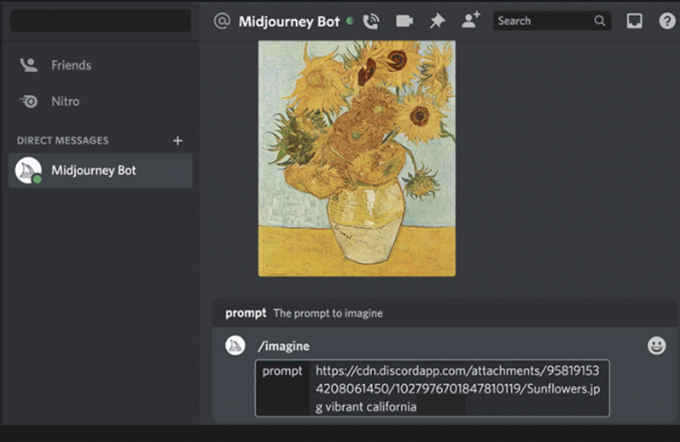The height and width of the screenshot is (442, 680).
Task: Open the help icon
Action: tap(667, 21)
